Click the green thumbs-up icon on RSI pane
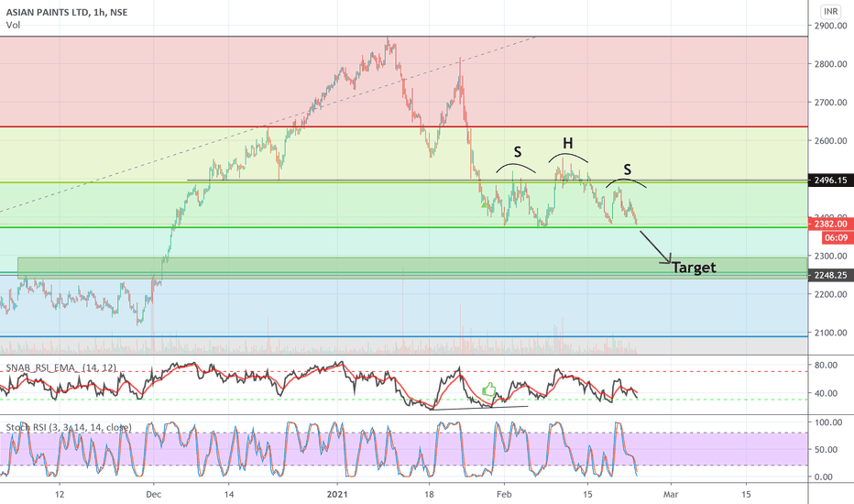 [489, 389]
